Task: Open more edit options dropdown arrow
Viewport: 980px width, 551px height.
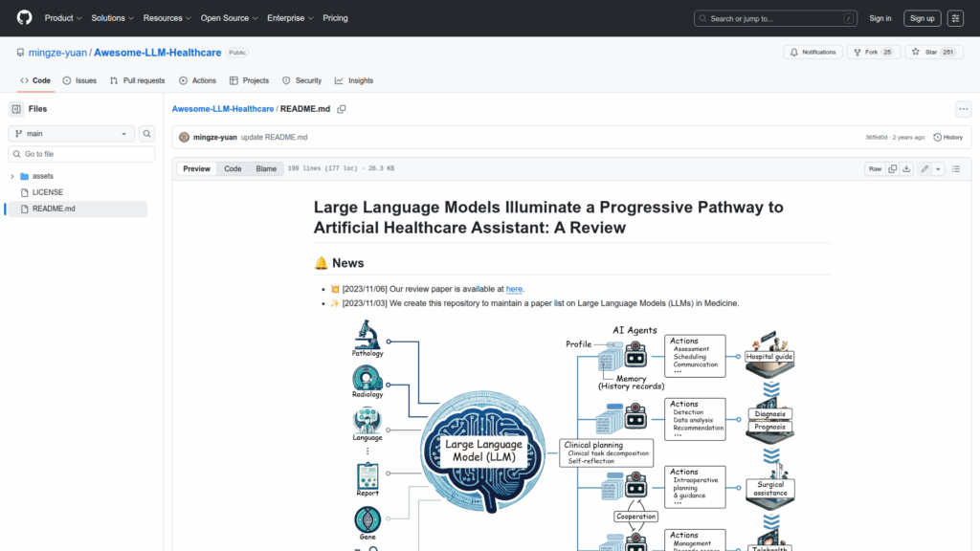Action: pyautogui.click(x=938, y=168)
